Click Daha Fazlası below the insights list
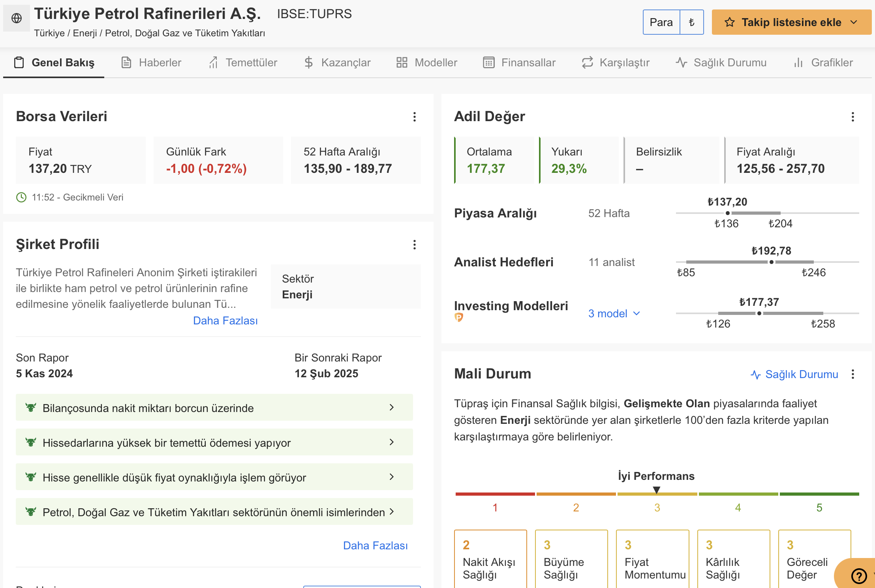The image size is (875, 588). pyautogui.click(x=376, y=545)
